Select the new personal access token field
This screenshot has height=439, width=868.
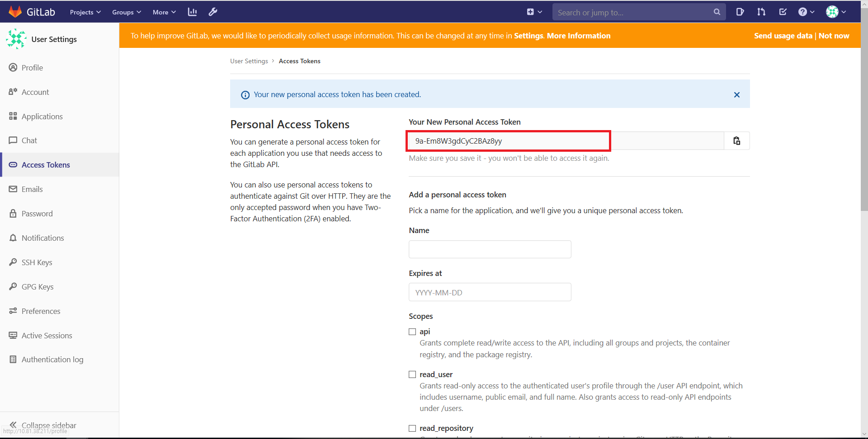(x=566, y=141)
